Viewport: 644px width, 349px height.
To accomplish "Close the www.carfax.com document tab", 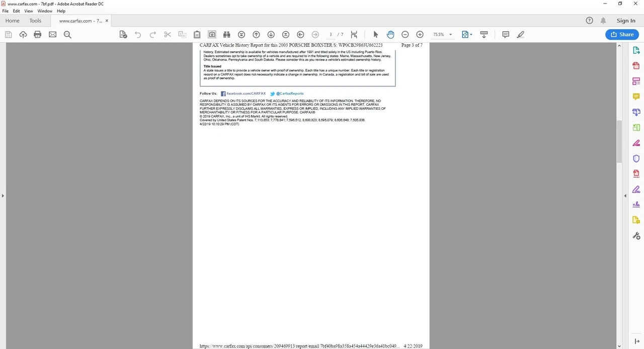I will tap(107, 21).
